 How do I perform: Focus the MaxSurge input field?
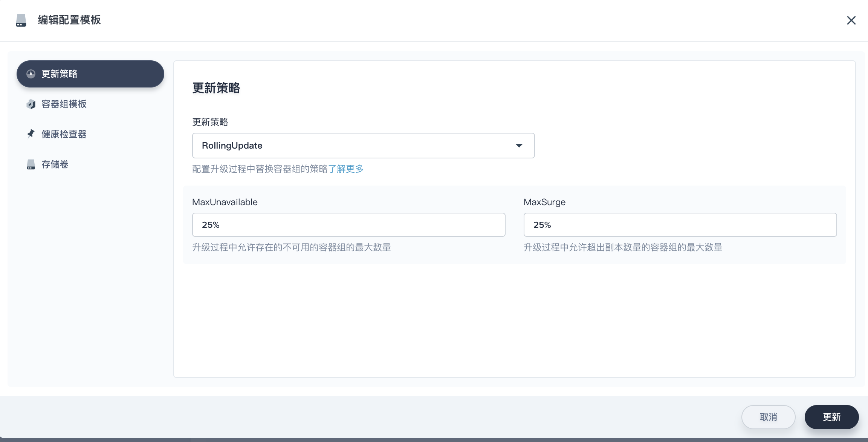pyautogui.click(x=680, y=225)
